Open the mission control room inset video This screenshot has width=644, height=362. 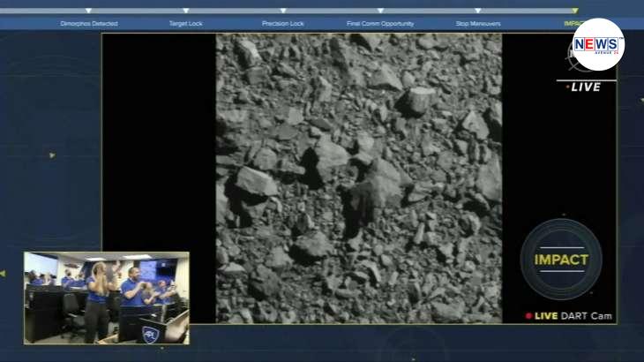[106, 298]
